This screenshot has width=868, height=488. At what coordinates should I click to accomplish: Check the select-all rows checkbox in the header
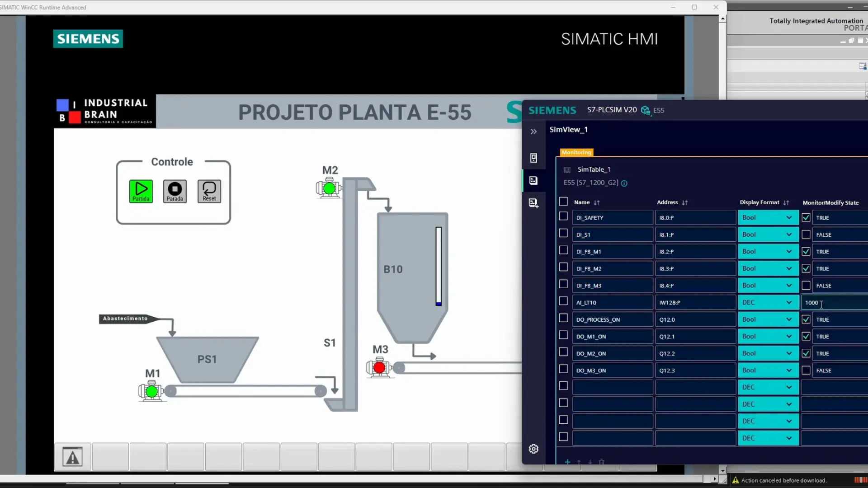pos(563,202)
